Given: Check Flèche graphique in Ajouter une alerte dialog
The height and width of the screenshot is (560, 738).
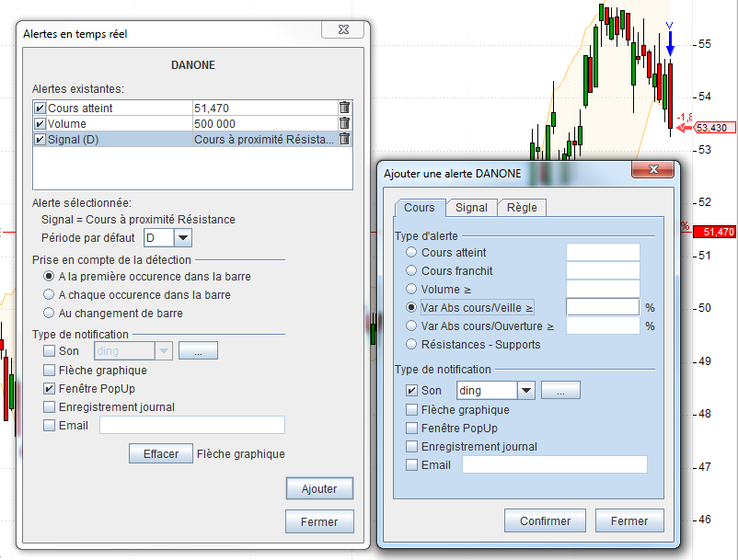Looking at the screenshot, I should [x=412, y=409].
